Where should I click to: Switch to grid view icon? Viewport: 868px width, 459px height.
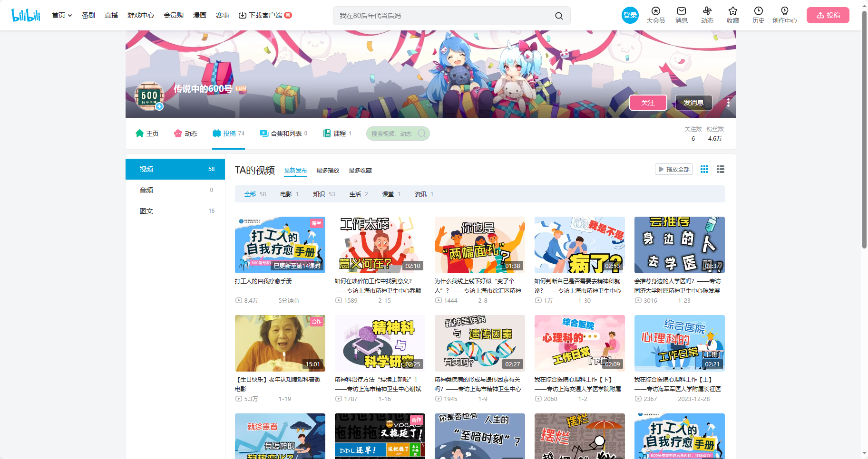704,169
